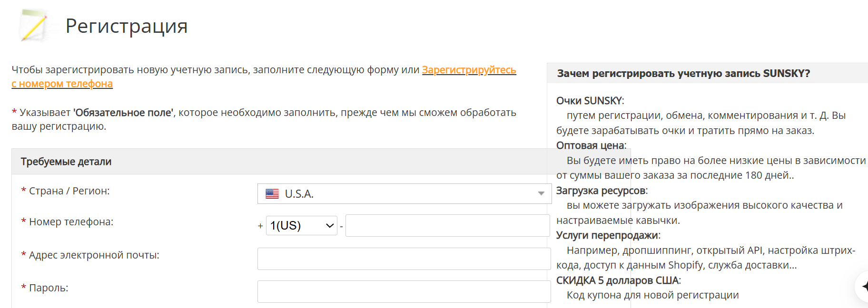Click the Регистрация page heading

pos(127,26)
